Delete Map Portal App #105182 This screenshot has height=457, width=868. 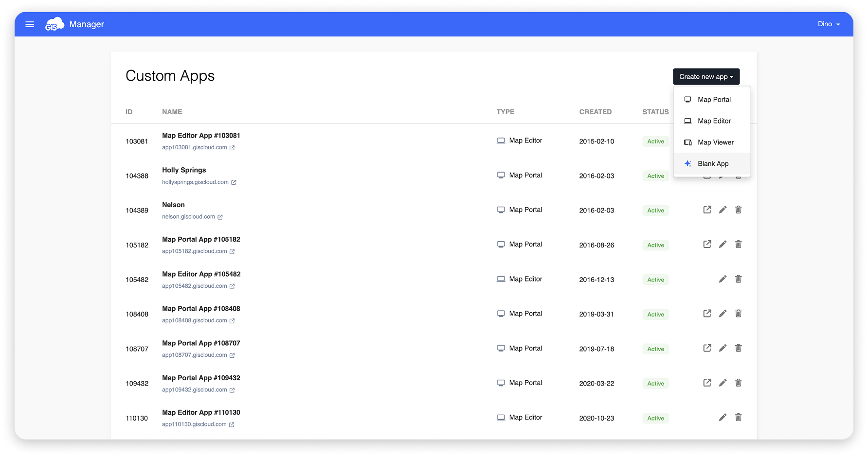coord(739,244)
